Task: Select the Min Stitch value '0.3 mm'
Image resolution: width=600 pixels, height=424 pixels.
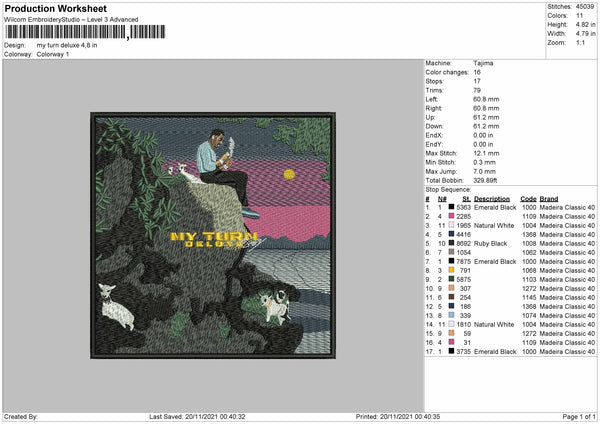Action: pyautogui.click(x=484, y=162)
